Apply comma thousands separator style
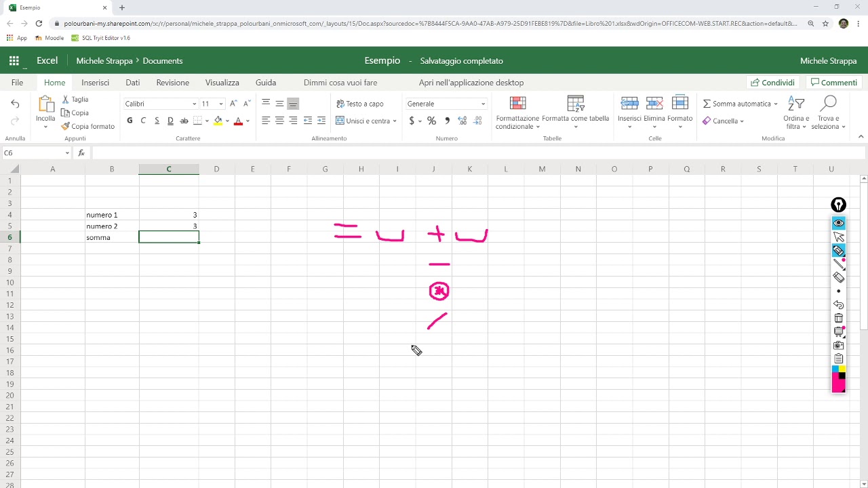The width and height of the screenshot is (868, 488). (x=447, y=121)
